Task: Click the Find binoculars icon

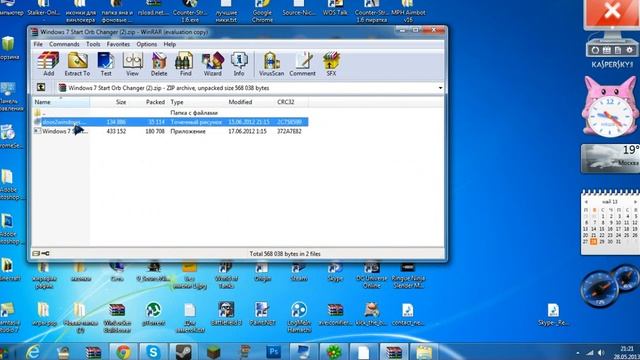Action: click(185, 64)
